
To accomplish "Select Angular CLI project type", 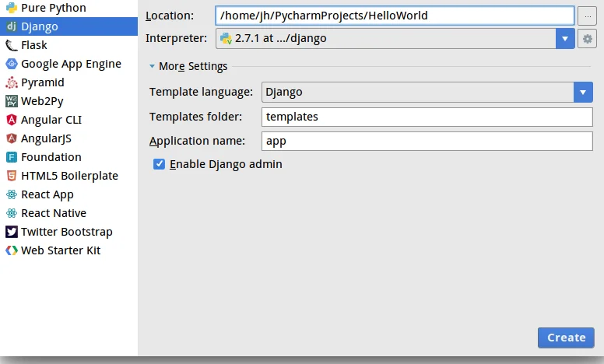I will tap(69, 120).
